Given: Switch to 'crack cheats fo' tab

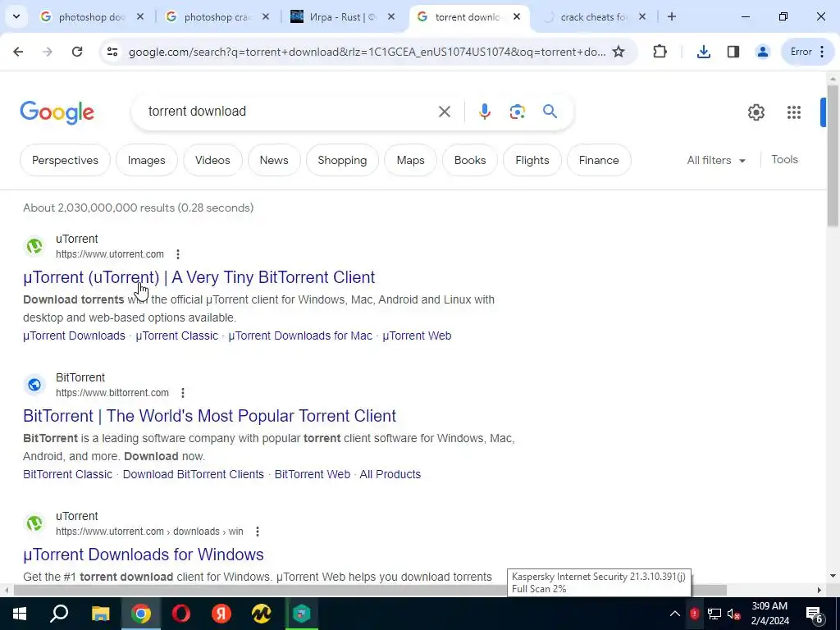Looking at the screenshot, I should 594,17.
